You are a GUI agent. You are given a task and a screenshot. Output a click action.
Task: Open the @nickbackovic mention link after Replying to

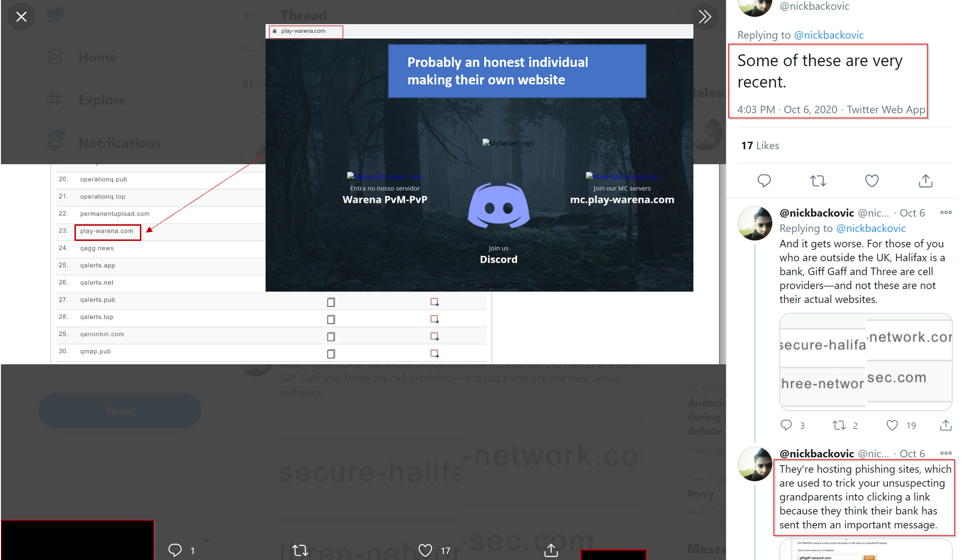tap(829, 35)
